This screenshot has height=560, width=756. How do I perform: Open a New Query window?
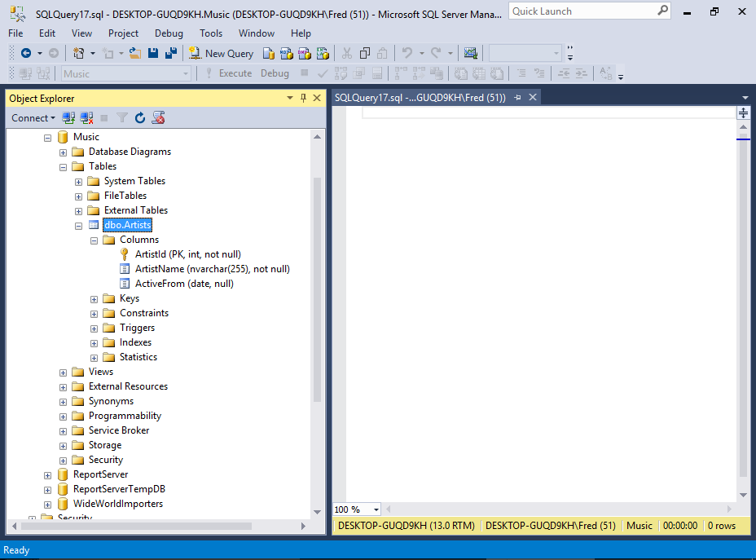(221, 52)
